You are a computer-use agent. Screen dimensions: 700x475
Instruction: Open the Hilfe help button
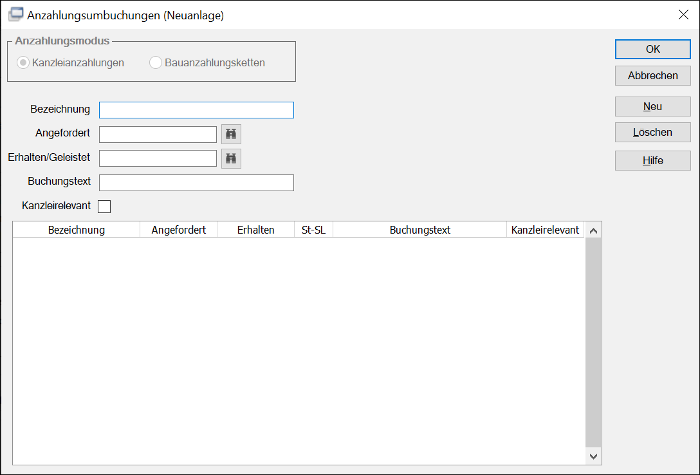pos(653,161)
